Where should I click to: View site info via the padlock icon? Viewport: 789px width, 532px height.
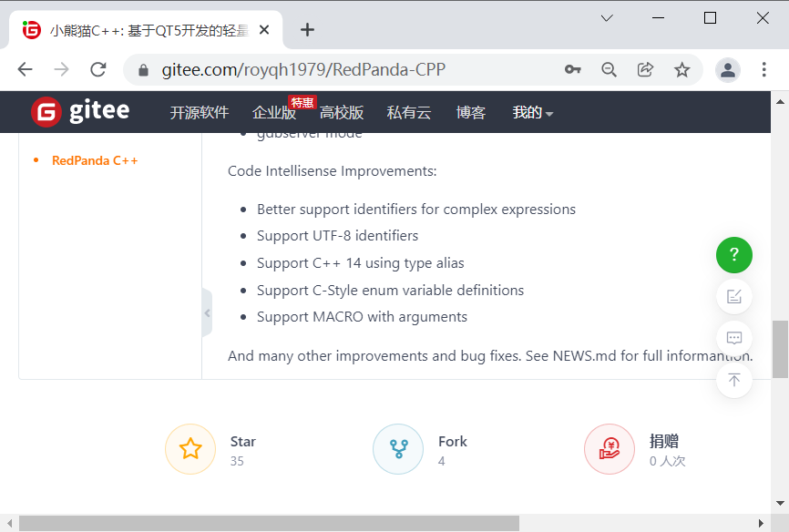(143, 70)
